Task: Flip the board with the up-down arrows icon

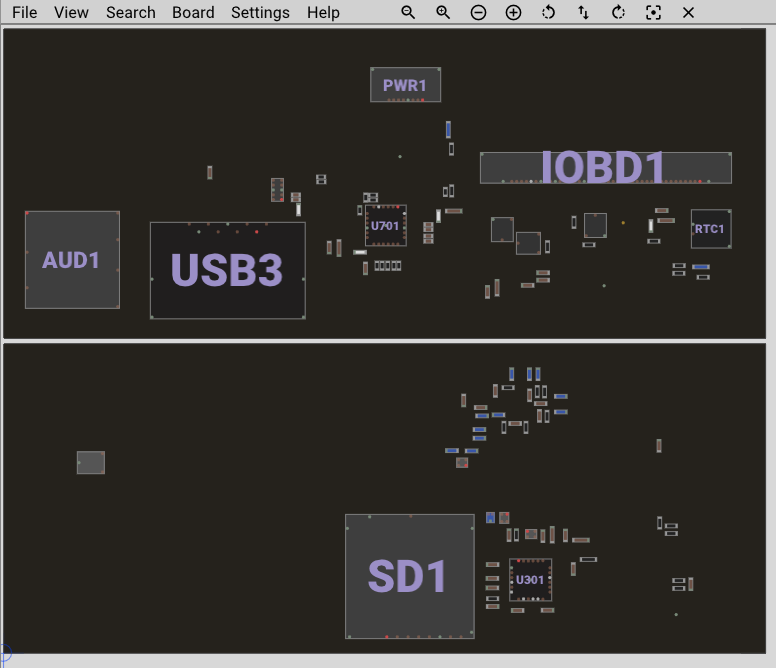Action: (583, 13)
